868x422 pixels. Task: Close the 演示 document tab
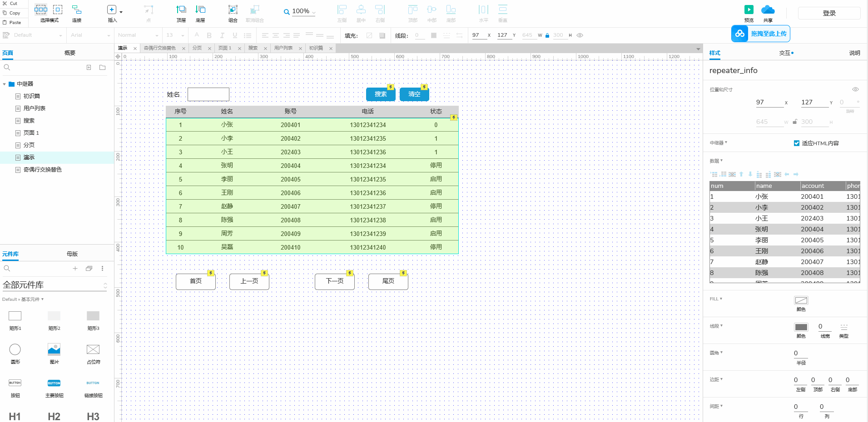(x=135, y=49)
